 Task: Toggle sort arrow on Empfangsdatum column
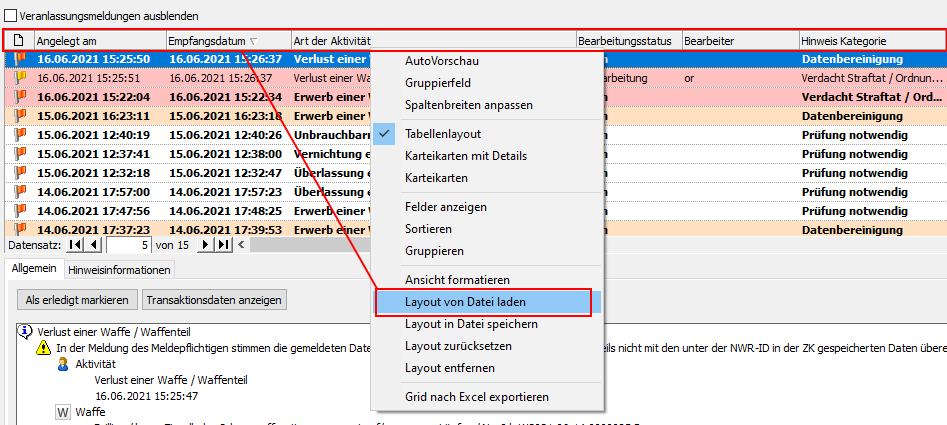(253, 41)
